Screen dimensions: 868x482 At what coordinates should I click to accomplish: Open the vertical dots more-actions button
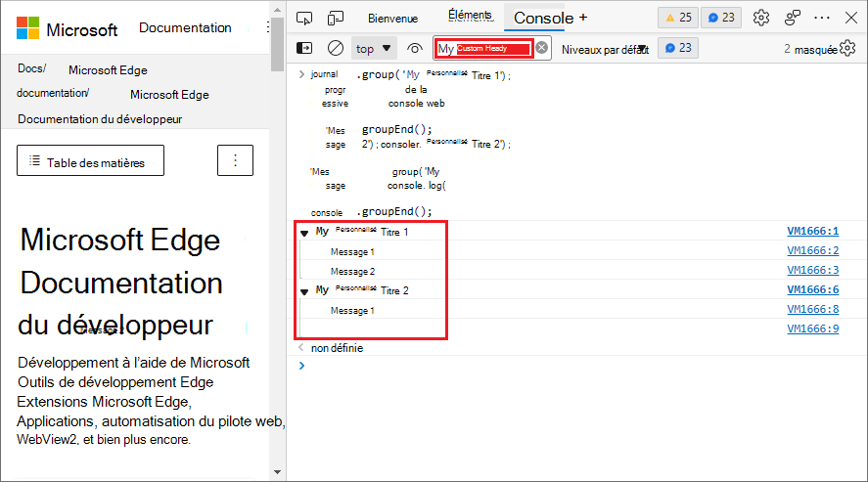click(235, 160)
